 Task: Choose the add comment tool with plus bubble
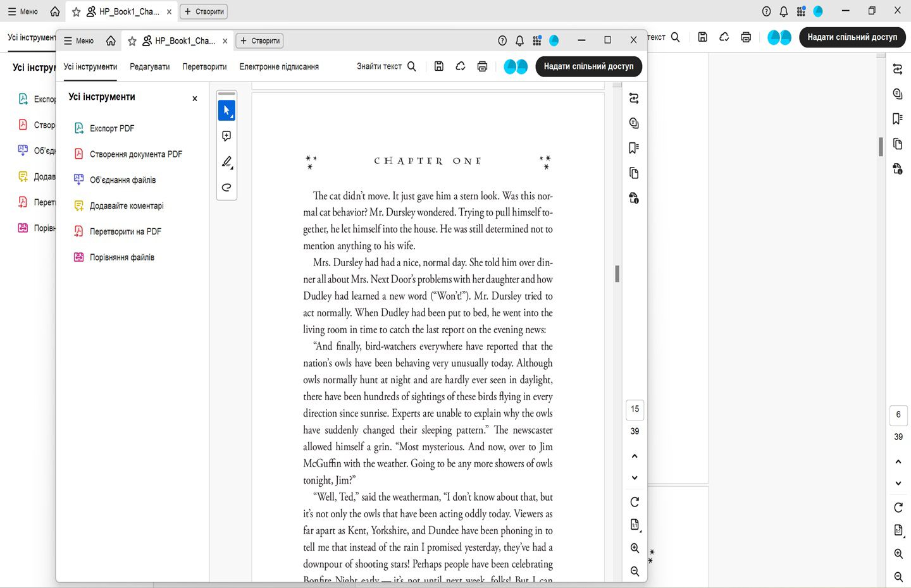pyautogui.click(x=226, y=136)
